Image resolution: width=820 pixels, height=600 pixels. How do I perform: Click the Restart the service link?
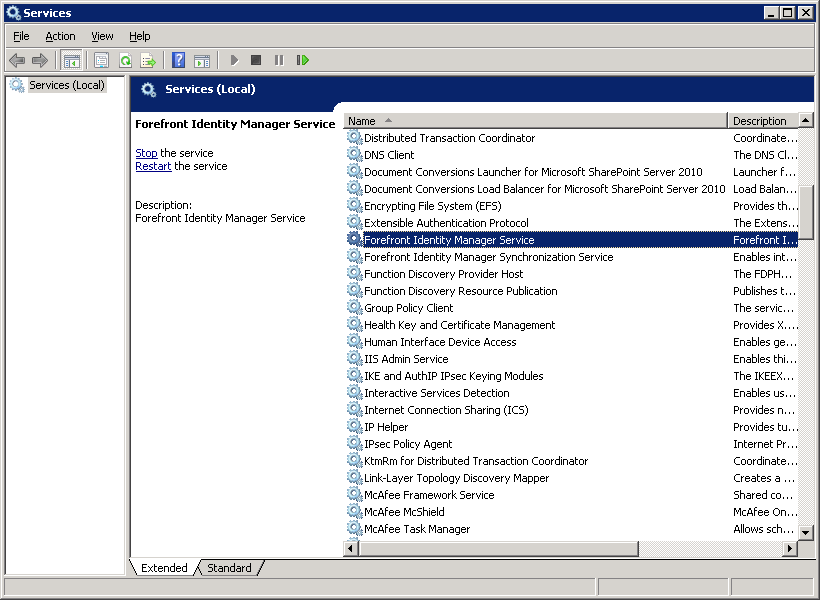pos(153,166)
